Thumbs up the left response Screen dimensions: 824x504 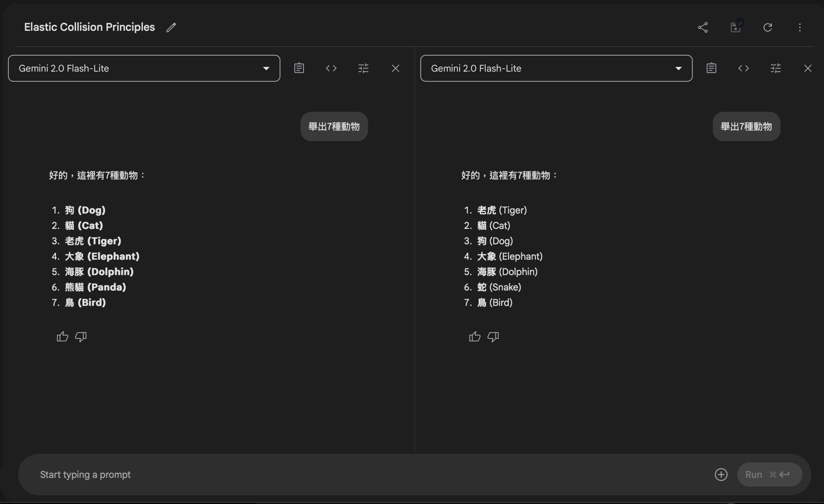pos(62,337)
